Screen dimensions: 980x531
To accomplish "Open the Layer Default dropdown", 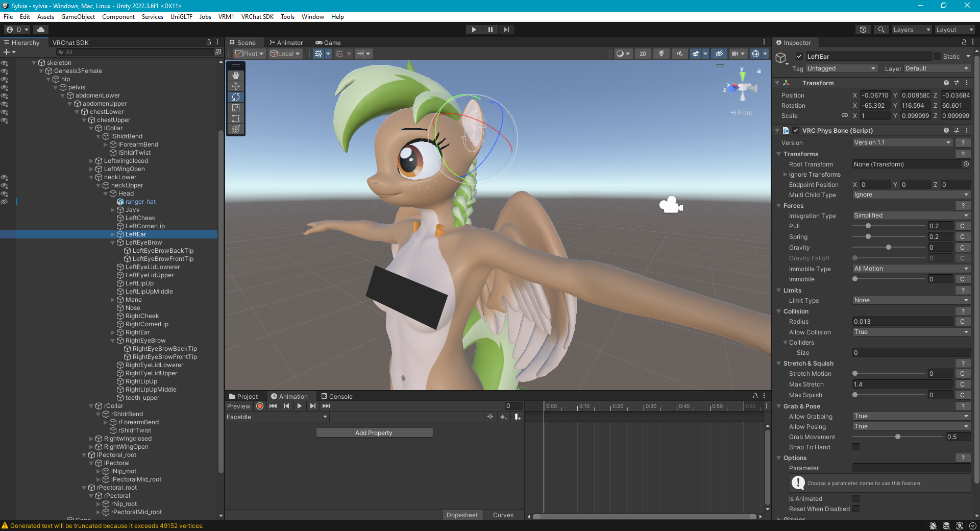I will point(937,68).
